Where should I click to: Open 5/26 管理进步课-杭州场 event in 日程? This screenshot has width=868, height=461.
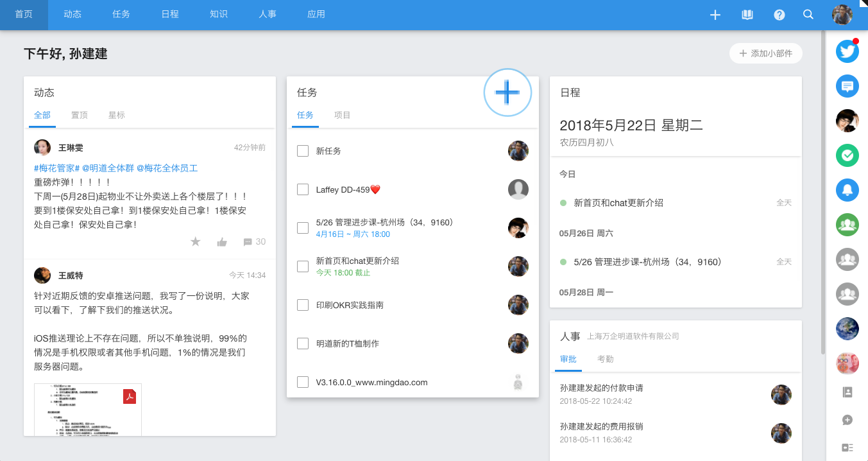pyautogui.click(x=648, y=262)
